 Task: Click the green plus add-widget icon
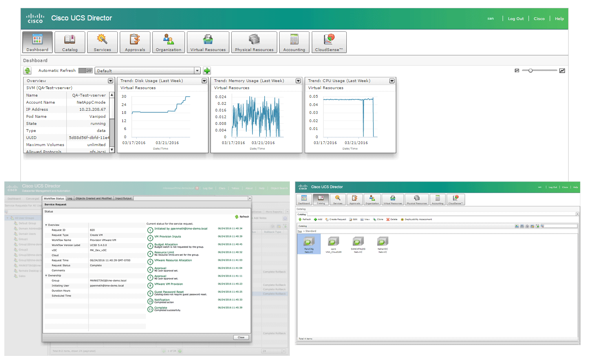click(x=207, y=71)
